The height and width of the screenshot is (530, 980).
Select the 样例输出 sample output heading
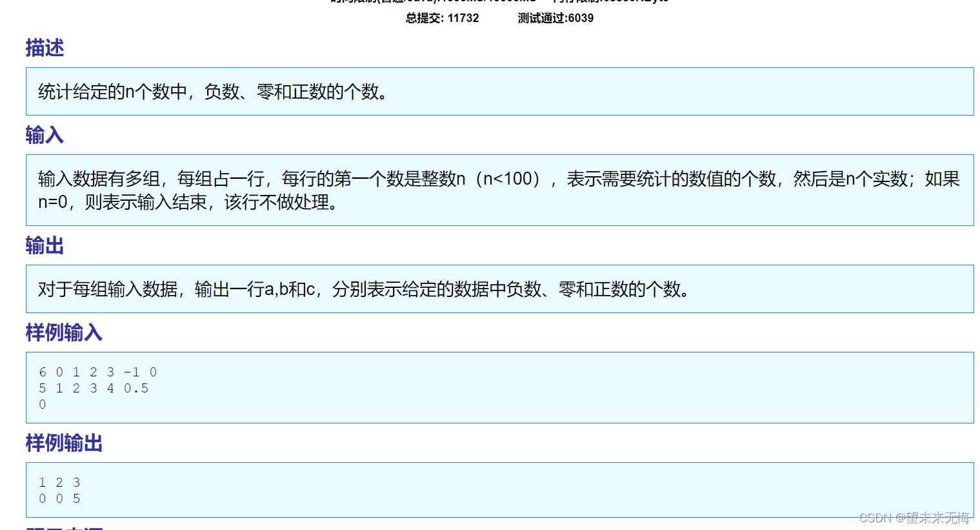point(63,443)
